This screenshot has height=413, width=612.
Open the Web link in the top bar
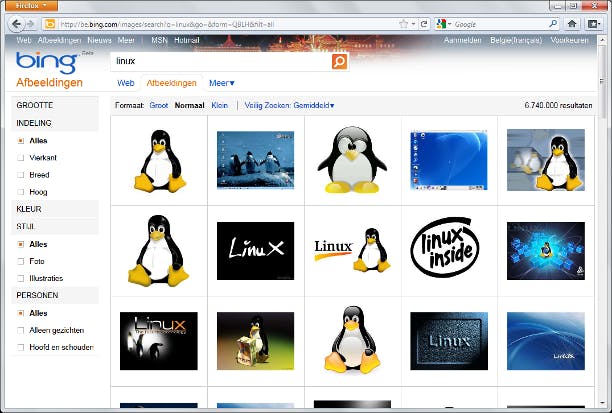(24, 40)
